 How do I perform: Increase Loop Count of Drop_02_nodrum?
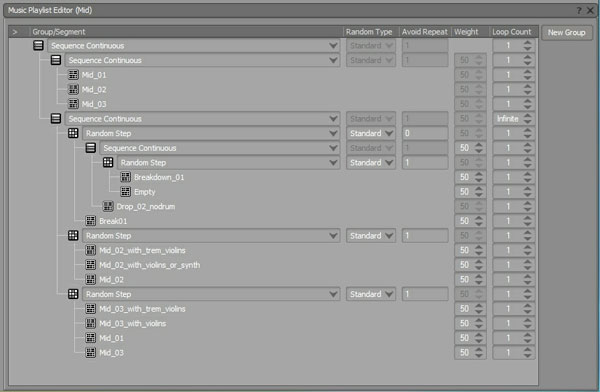(528, 203)
